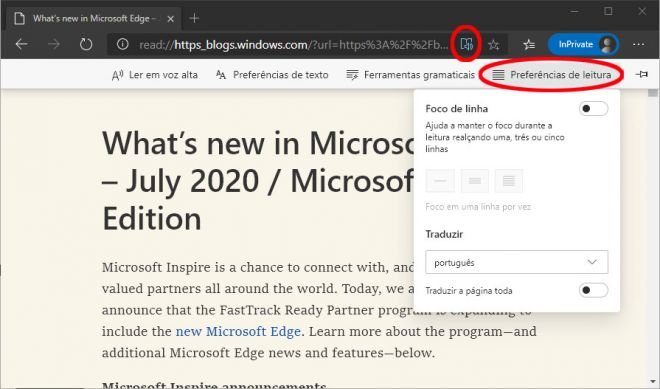Open the InPrivate profile button
Image resolution: width=660 pixels, height=389 pixels.
(x=583, y=44)
